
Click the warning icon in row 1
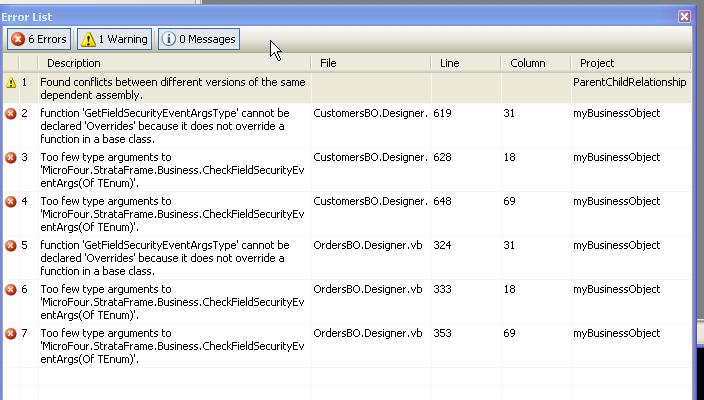(11, 83)
